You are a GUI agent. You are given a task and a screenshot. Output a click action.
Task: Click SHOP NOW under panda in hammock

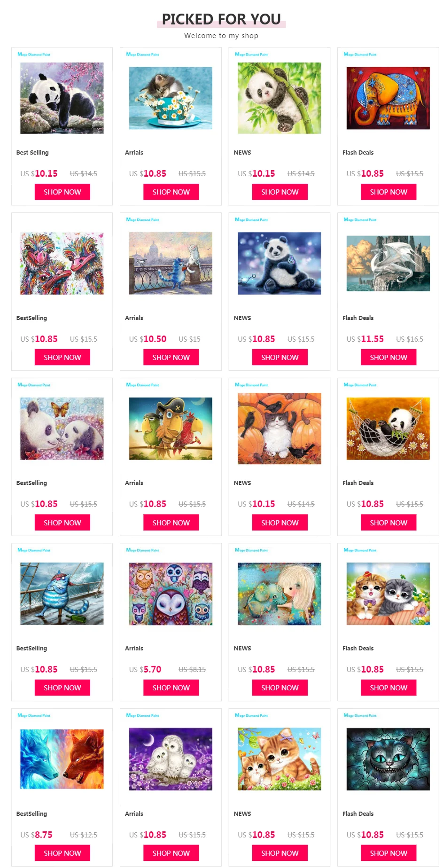coord(389,523)
